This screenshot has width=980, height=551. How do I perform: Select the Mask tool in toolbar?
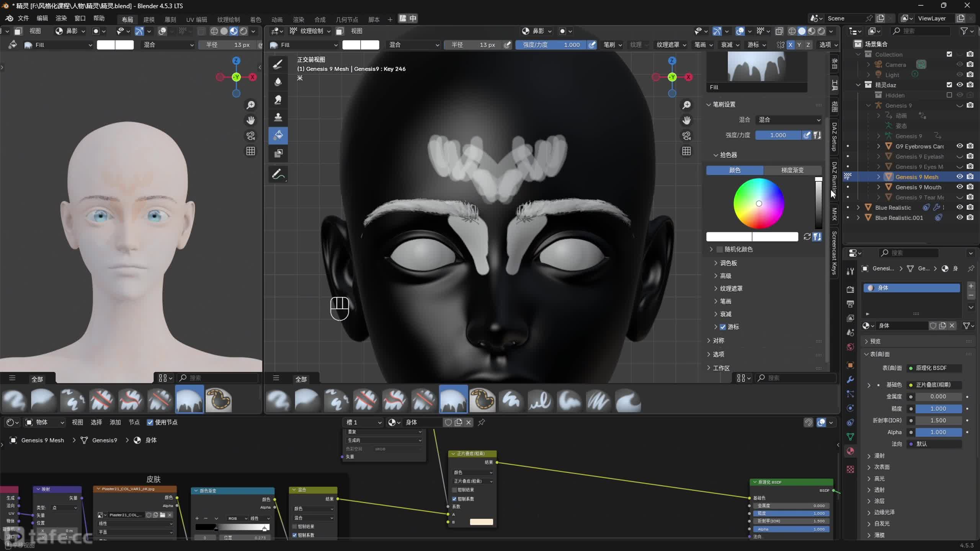[x=278, y=153]
